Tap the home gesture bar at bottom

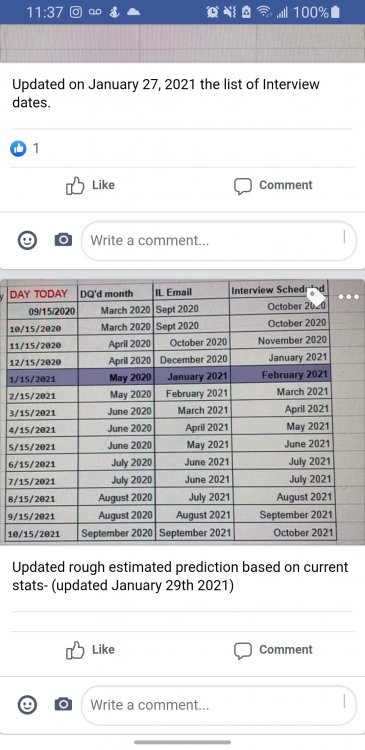182,742
